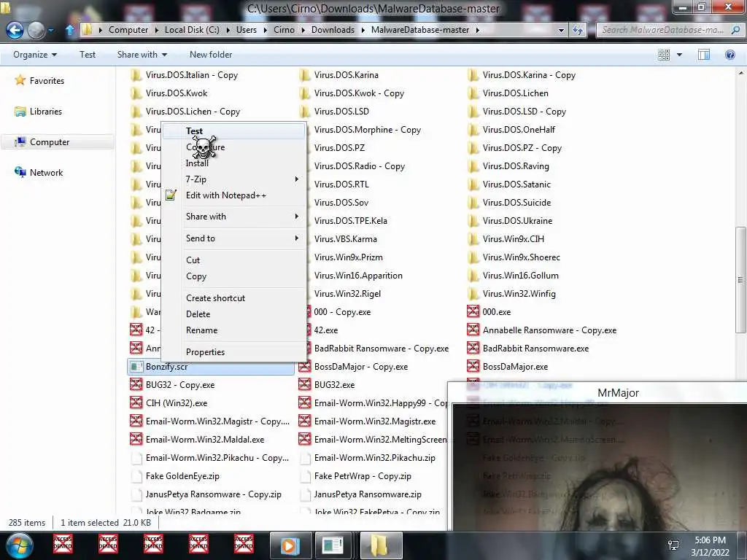Expand the address bar history dropdown
747x560 pixels.
click(561, 30)
